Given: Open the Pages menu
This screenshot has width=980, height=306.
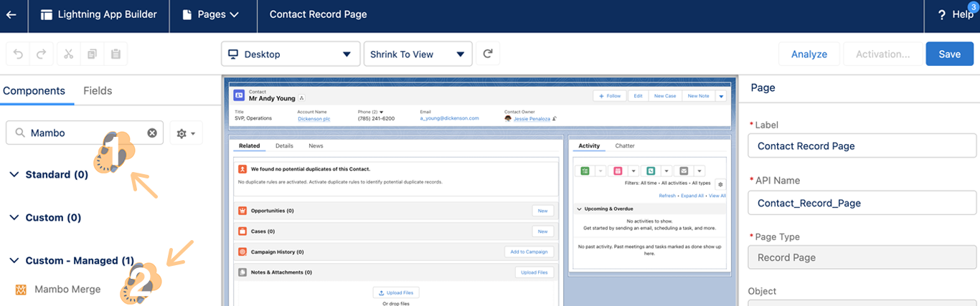Looking at the screenshot, I should point(211,14).
